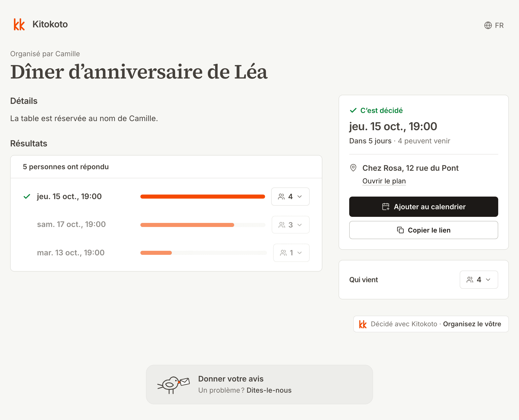Screen dimensions: 519x420
Task: Click the Dans 5 jours text
Action: click(x=370, y=141)
